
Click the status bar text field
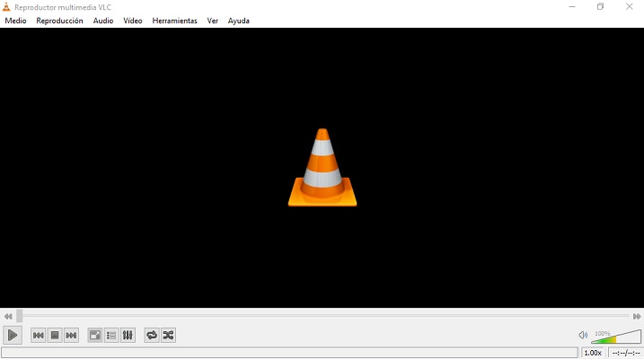(x=289, y=353)
